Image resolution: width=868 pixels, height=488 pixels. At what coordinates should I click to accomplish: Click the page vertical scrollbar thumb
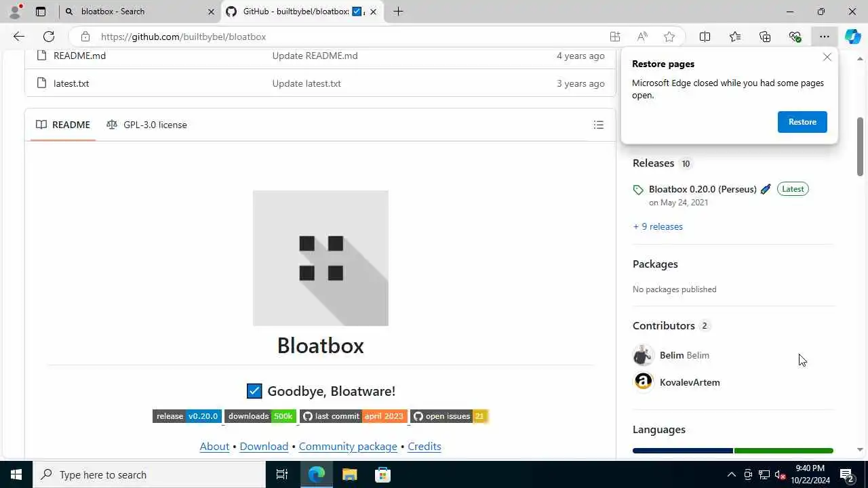(x=860, y=146)
